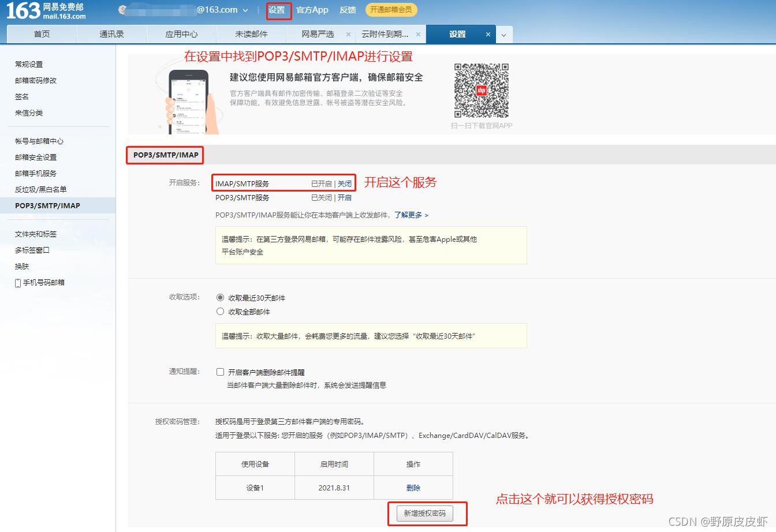Click the 反馈 link in the header

pos(348,10)
